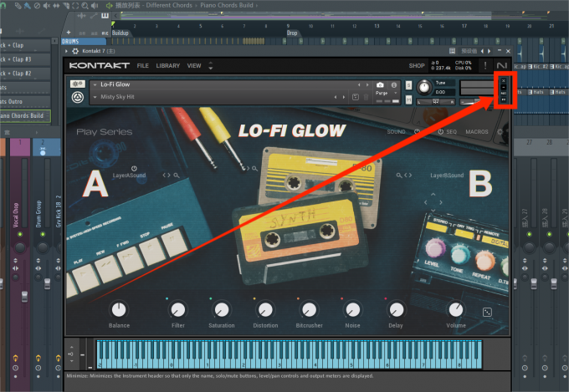The height and width of the screenshot is (392, 569).
Task: Adjust the Tune knob
Action: [x=424, y=88]
